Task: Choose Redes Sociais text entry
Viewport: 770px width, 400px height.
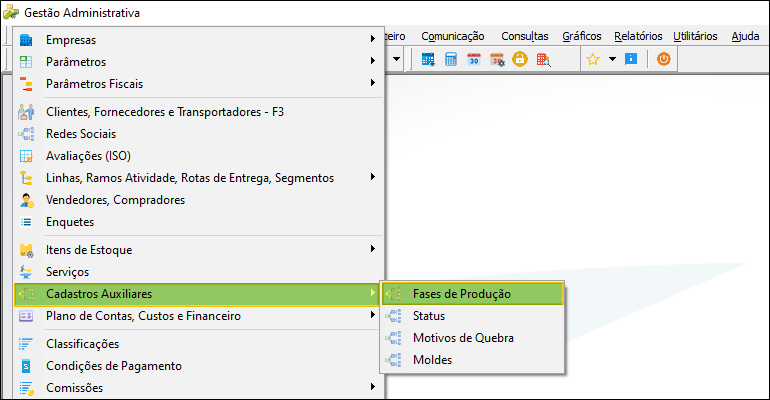Action: coord(81,134)
